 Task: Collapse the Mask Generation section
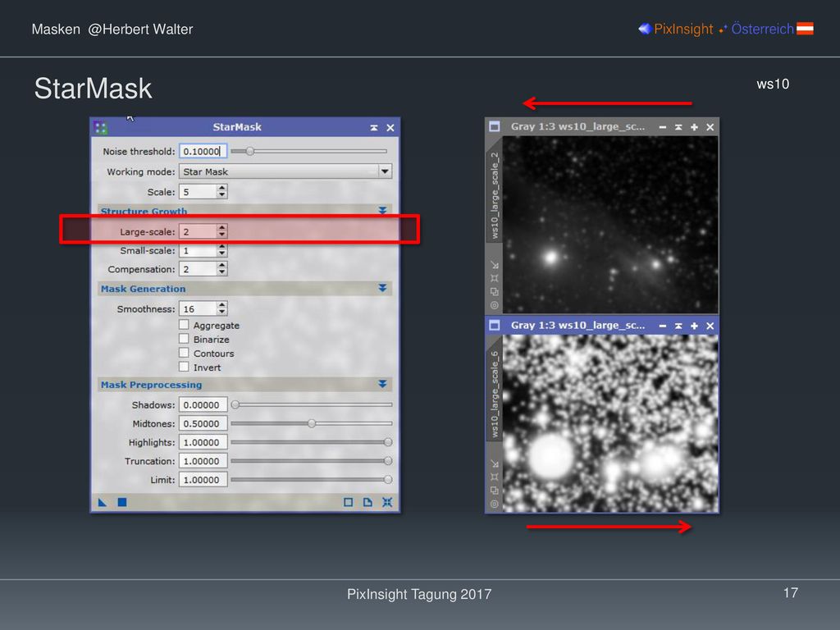pyautogui.click(x=382, y=288)
